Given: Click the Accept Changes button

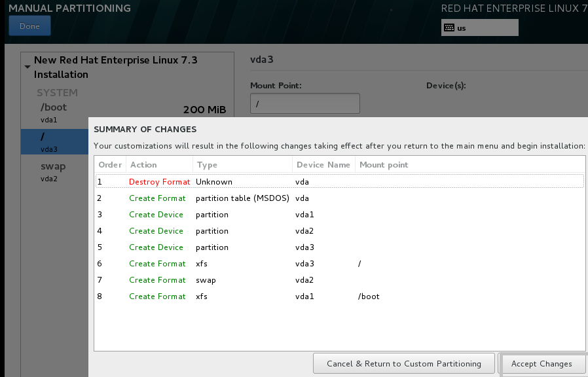Looking at the screenshot, I should (542, 363).
